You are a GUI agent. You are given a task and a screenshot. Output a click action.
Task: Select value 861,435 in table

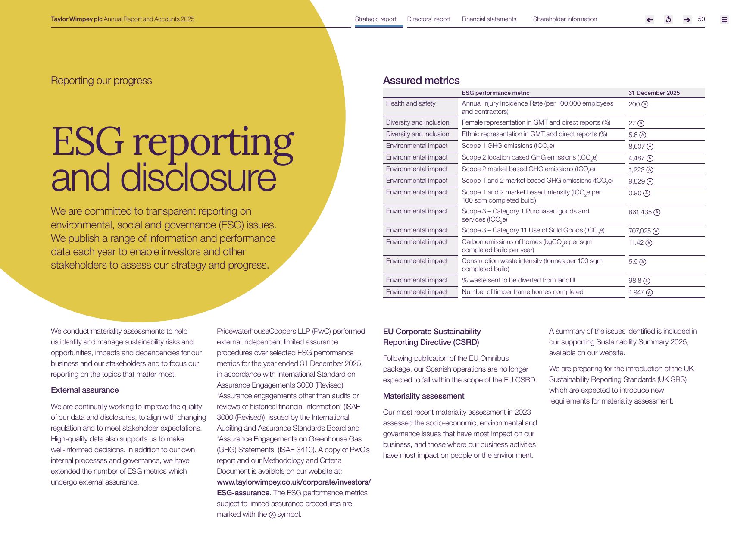coord(640,212)
